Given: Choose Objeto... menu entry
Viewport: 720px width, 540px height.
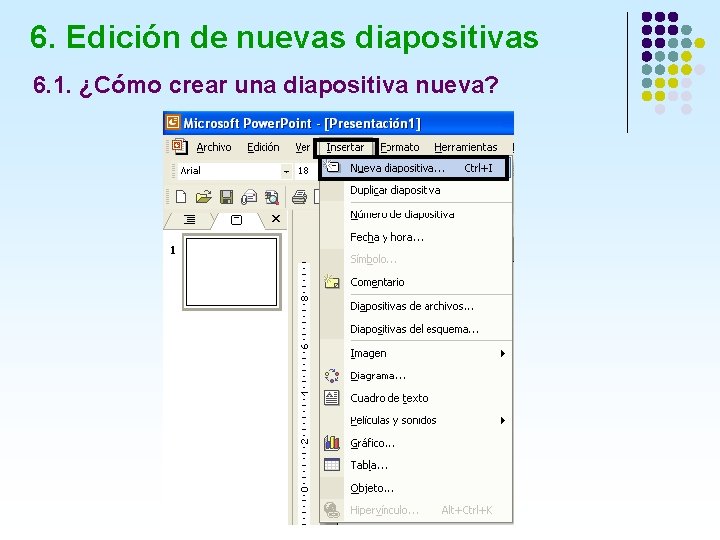Looking at the screenshot, I should pyautogui.click(x=416, y=488).
